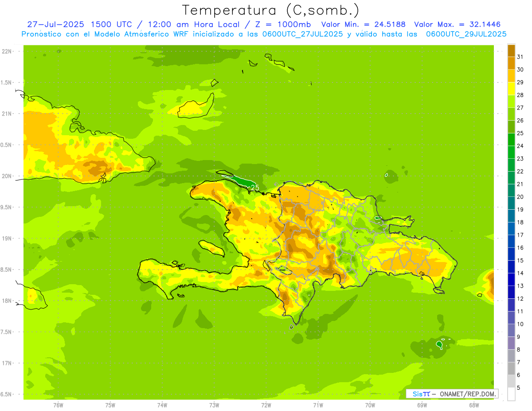Click the blue colorbar segment between 16 and 17
Viewport: 532px width, 411px height.
coord(511,241)
